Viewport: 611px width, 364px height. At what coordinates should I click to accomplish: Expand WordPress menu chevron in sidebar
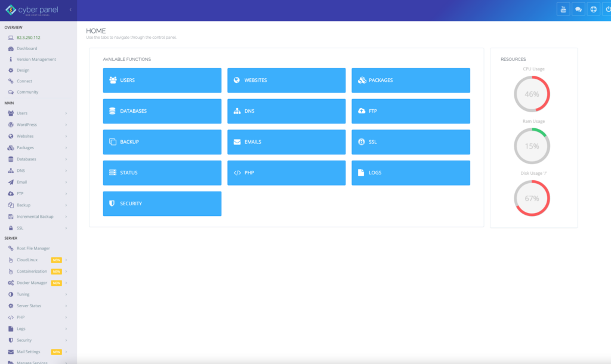(x=66, y=125)
